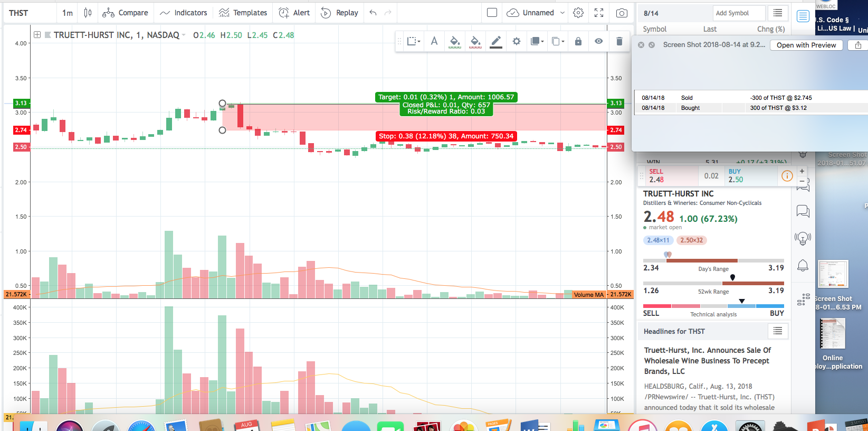Open the watchlist menu list icon
The image size is (868, 431).
click(778, 13)
